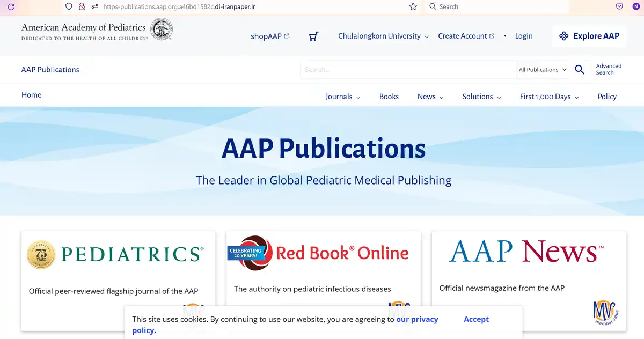The image size is (644, 339).
Task: Expand the Journals menu
Action: 343,97
